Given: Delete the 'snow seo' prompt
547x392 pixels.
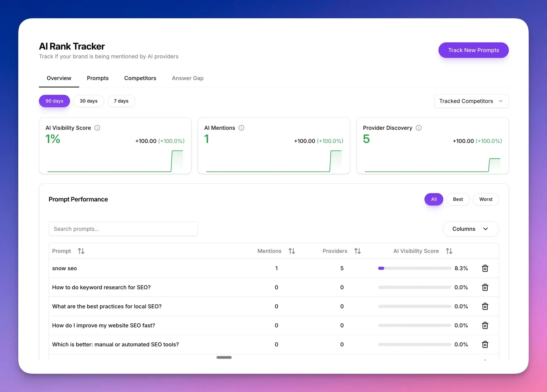Looking at the screenshot, I should point(485,268).
